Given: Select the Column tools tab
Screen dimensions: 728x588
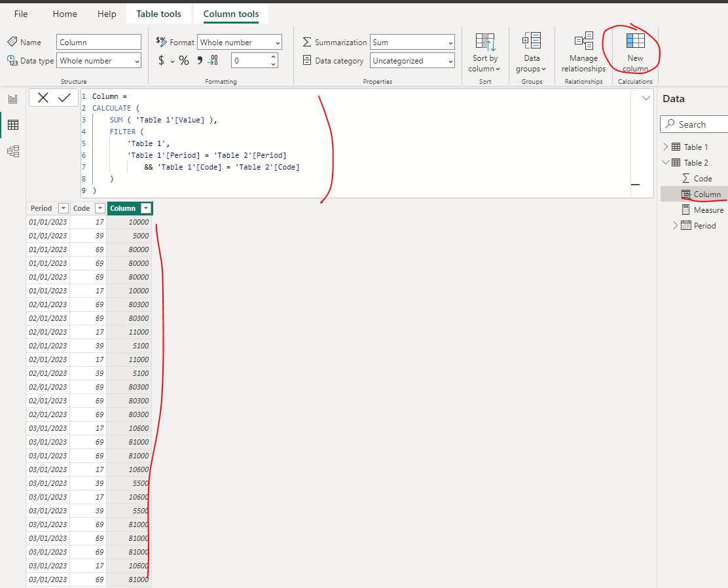Looking at the screenshot, I should coord(230,14).
